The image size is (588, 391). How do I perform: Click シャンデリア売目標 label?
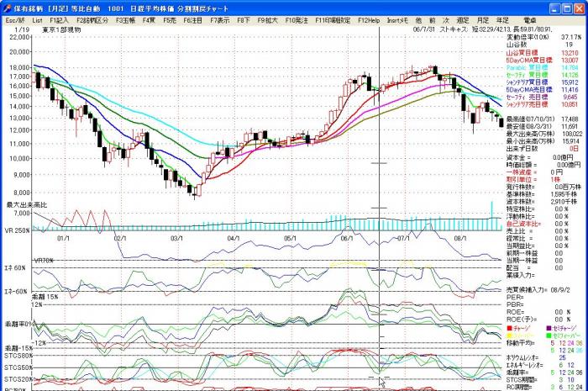[x=527, y=104]
